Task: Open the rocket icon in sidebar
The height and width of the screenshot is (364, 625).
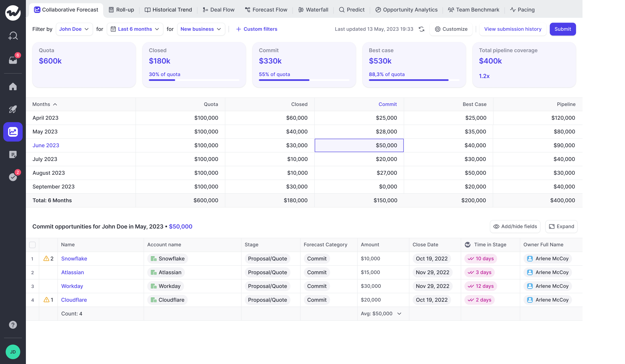Action: pyautogui.click(x=13, y=109)
